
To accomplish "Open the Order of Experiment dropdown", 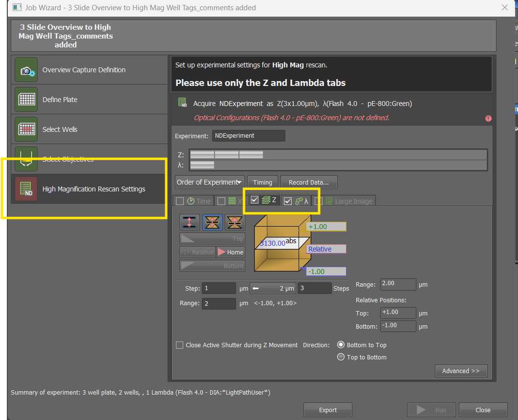I will coord(210,182).
